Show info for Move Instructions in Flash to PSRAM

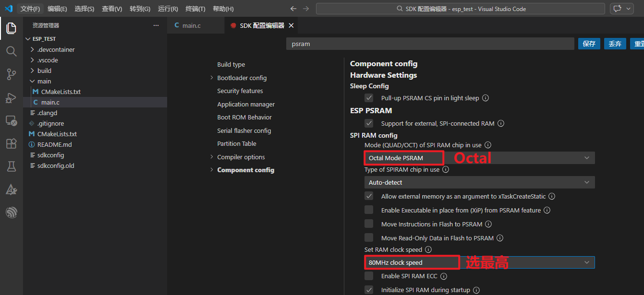tap(488, 224)
